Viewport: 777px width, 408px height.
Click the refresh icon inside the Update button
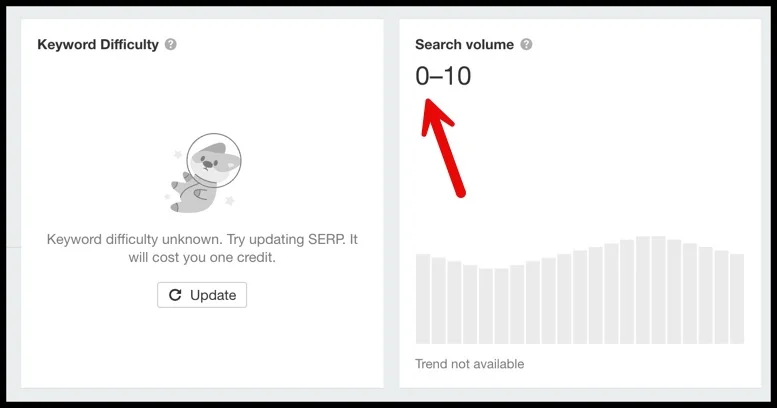coord(175,295)
